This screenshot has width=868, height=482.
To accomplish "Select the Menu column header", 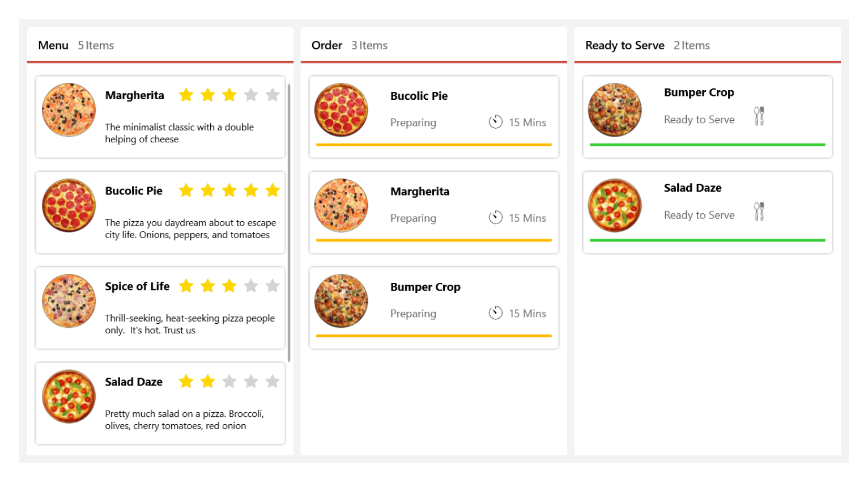I will 53,45.
